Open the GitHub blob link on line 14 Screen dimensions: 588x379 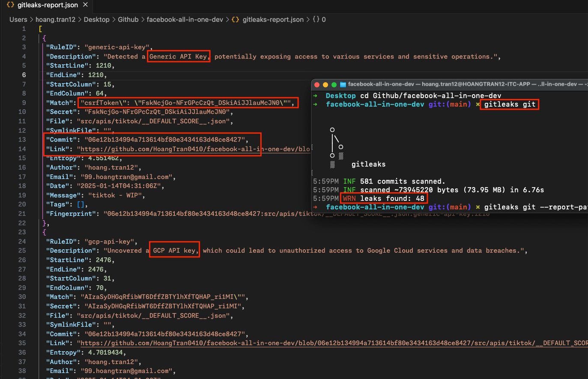point(195,149)
